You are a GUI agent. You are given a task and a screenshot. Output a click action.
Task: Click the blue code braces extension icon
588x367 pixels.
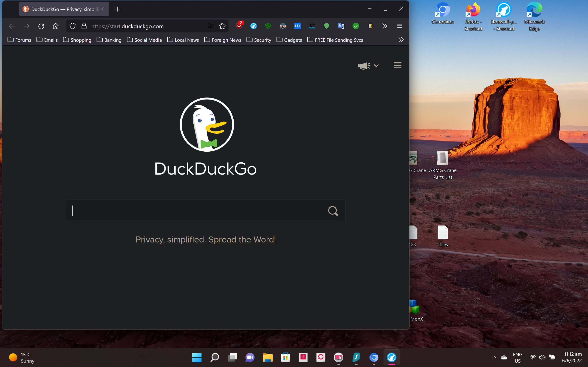pos(297,26)
